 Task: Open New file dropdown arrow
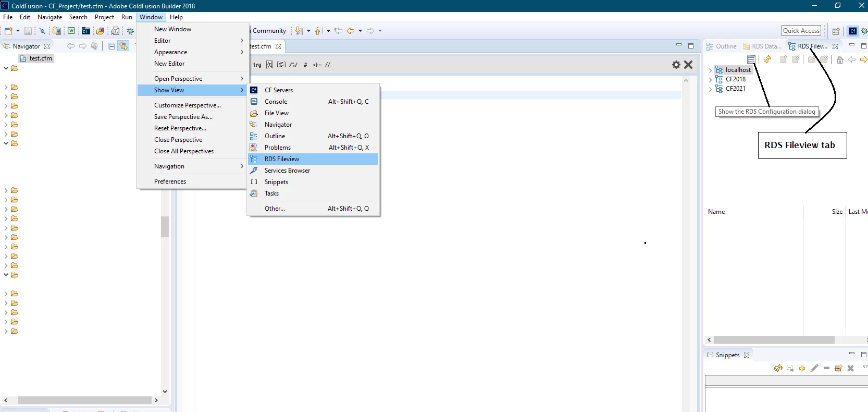click(18, 31)
